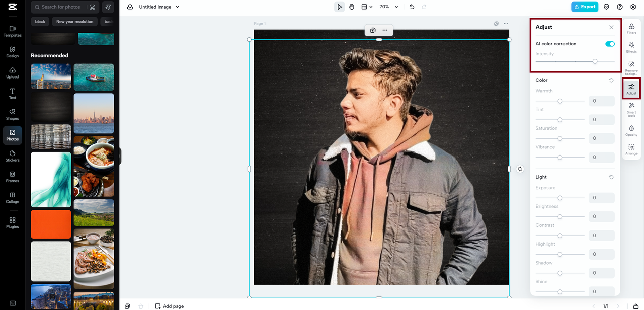Open the Plugins sidebar panel
This screenshot has height=310, width=644.
pyautogui.click(x=13, y=223)
